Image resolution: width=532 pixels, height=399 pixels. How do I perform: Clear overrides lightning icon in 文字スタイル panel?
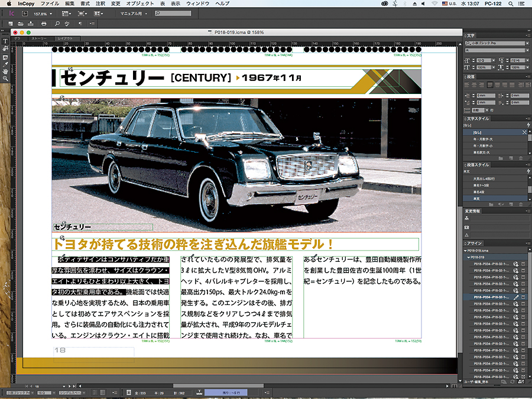coord(528,125)
